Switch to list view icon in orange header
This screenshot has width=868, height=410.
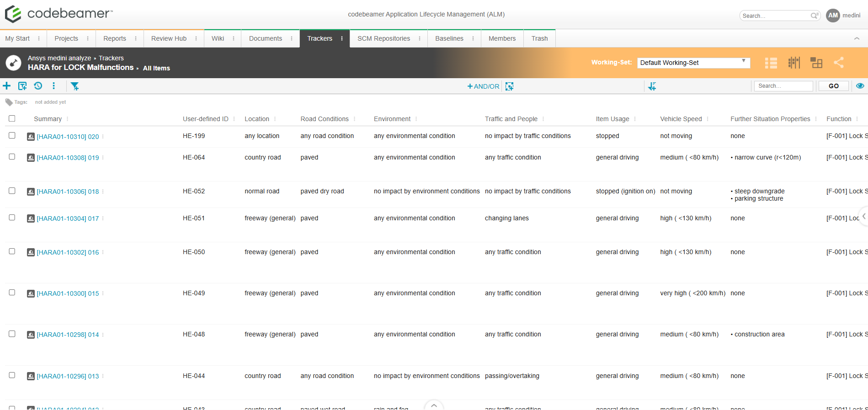point(771,63)
